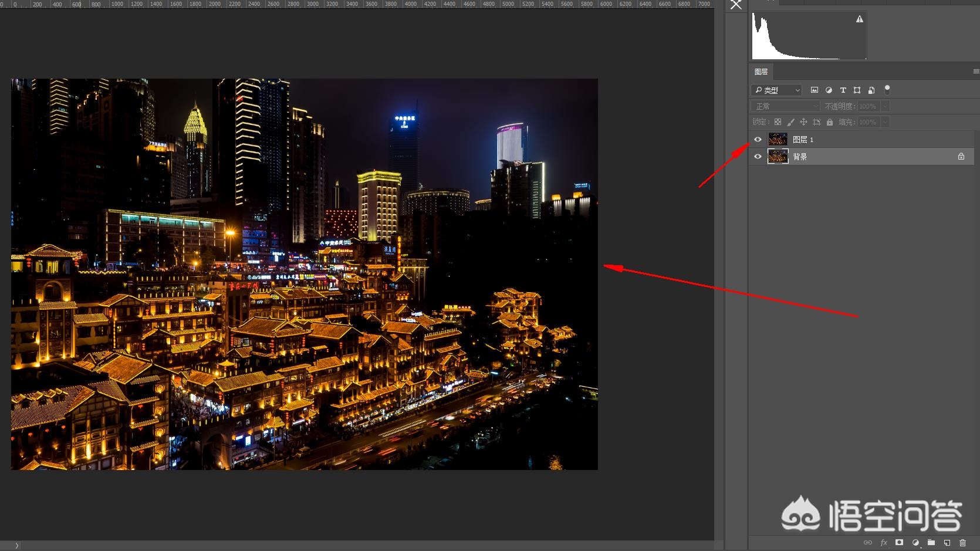Filter for text layers with the T icon
Screen dimensions: 980x551
(x=843, y=90)
